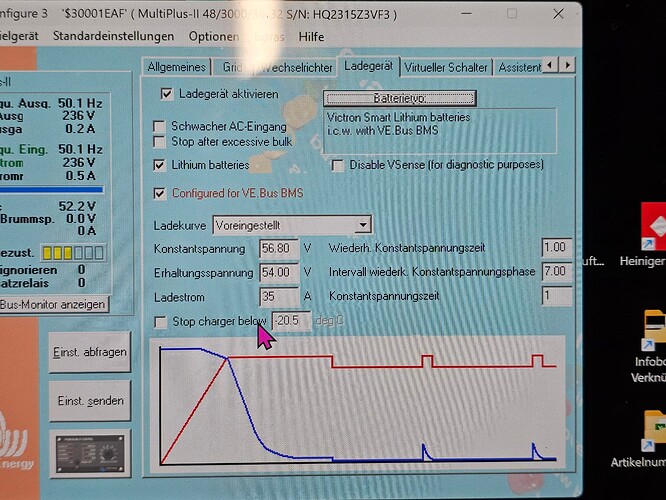Switch to the Grid tab
This screenshot has width=666, height=500.
click(233, 68)
